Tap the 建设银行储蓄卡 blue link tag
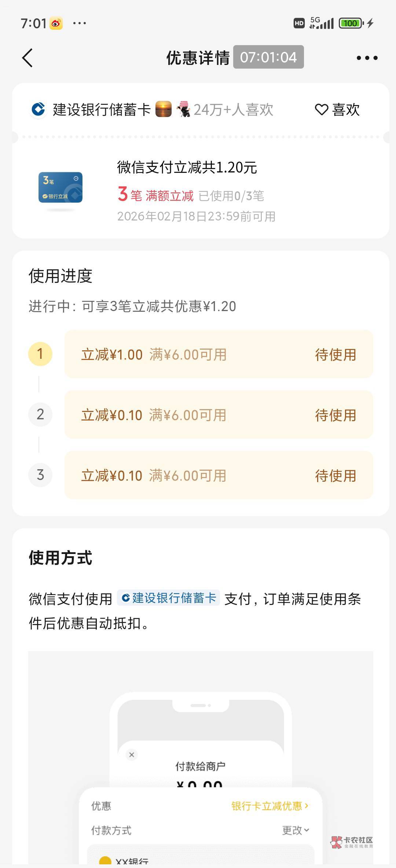 pyautogui.click(x=169, y=598)
